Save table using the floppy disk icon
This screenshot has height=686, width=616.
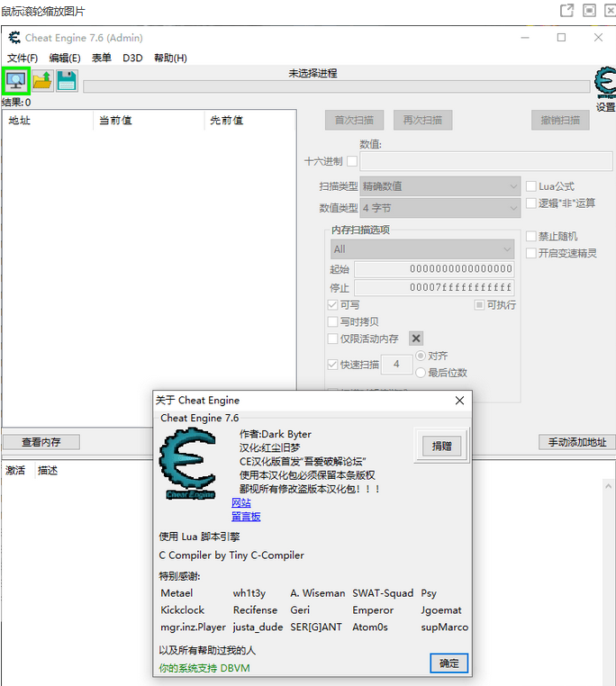click(x=67, y=81)
